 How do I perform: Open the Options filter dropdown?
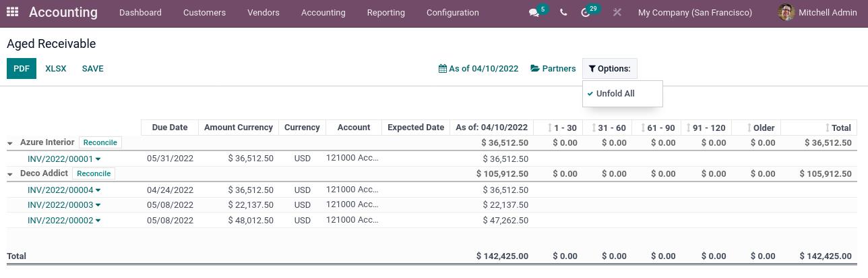[x=609, y=69]
